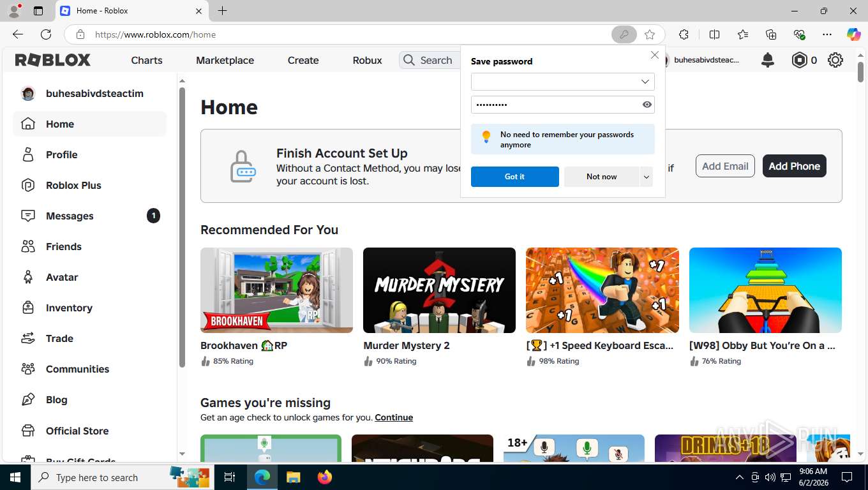Open Edge Settings and more menu
This screenshot has width=868, height=490.
pos(827,34)
